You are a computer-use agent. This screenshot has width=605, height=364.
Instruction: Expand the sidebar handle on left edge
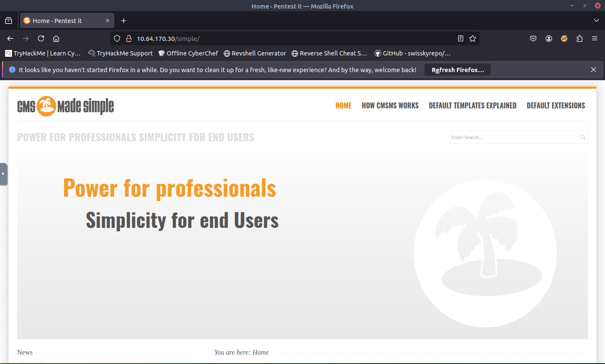tap(3, 174)
